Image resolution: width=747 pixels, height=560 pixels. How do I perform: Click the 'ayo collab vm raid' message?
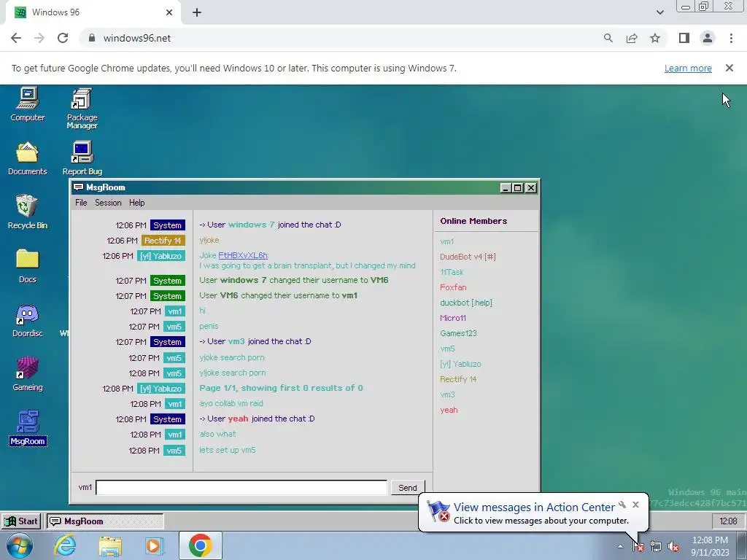pos(231,403)
